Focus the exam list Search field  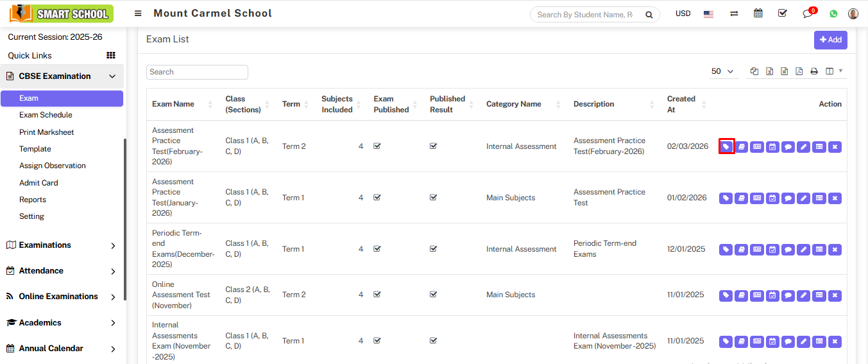coord(197,72)
